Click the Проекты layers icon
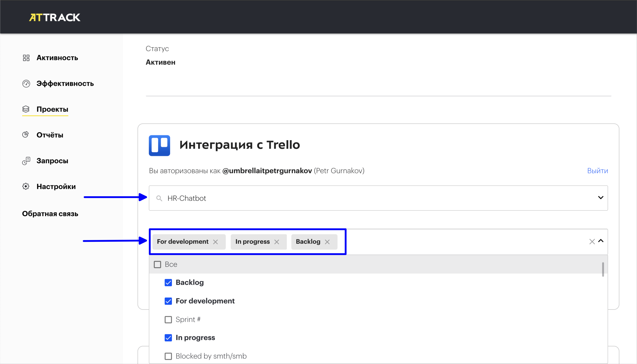The height and width of the screenshot is (364, 637). pos(26,109)
